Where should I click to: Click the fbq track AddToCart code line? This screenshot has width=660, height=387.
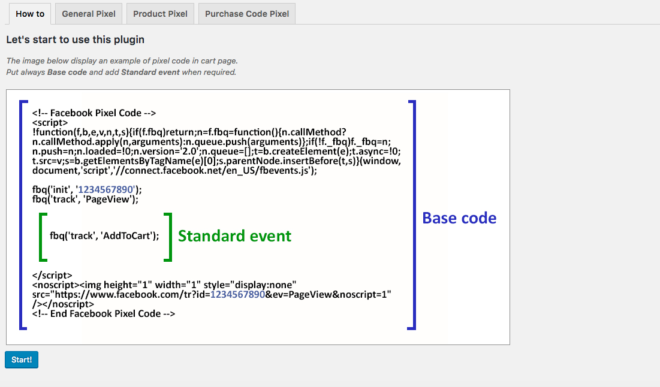click(x=104, y=236)
